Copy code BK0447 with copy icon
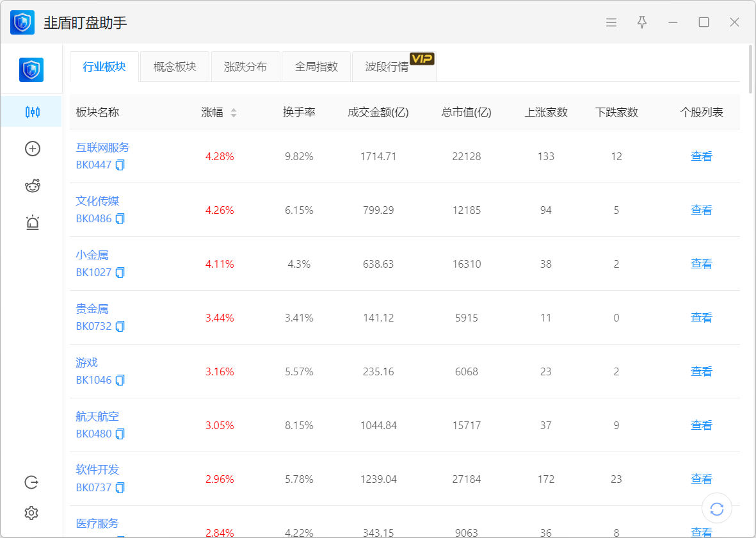756x538 pixels. coord(120,165)
